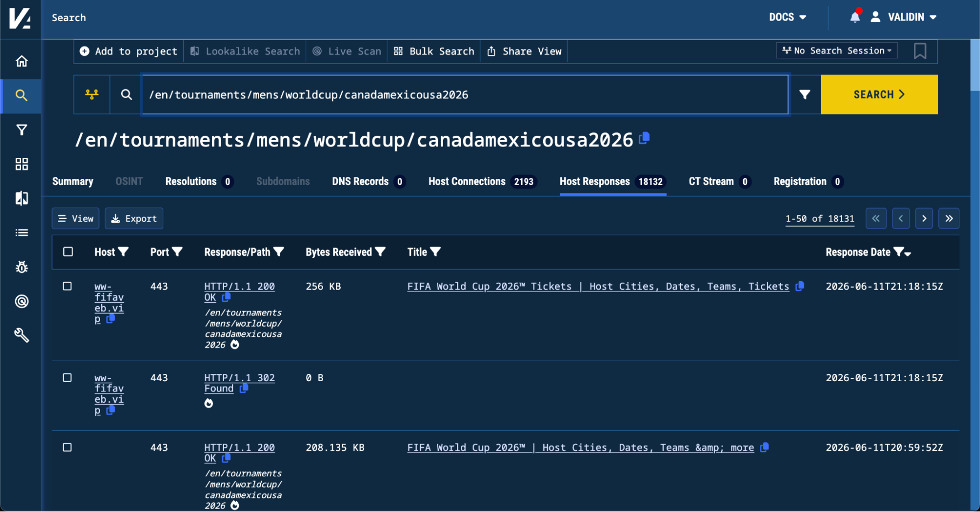
Task: Switch to Resolutions tab
Action: point(199,182)
